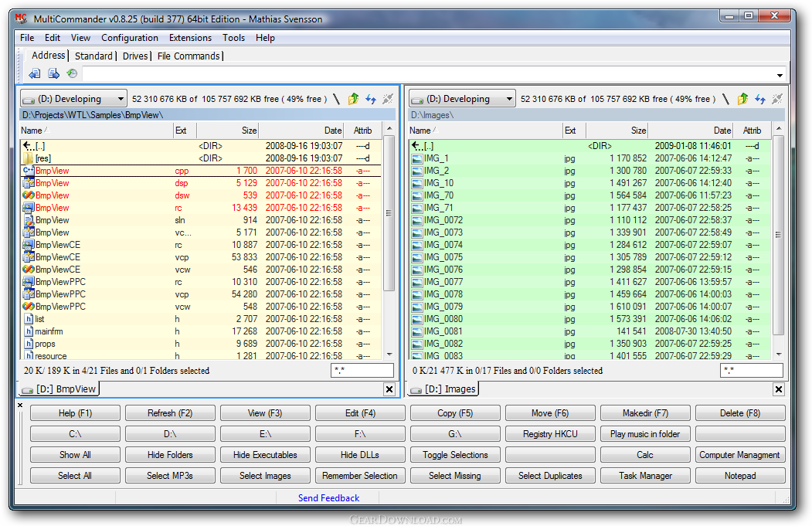Click the right panel scrollbar down arrow
812x526 pixels.
pyautogui.click(x=778, y=355)
